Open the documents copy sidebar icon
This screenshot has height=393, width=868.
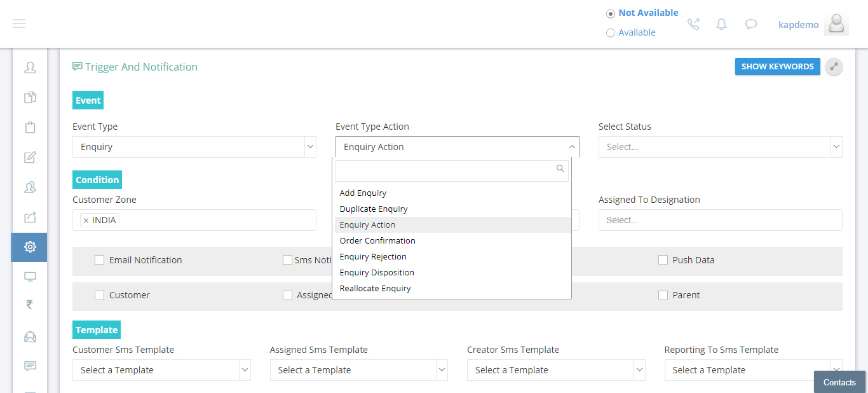(x=30, y=97)
